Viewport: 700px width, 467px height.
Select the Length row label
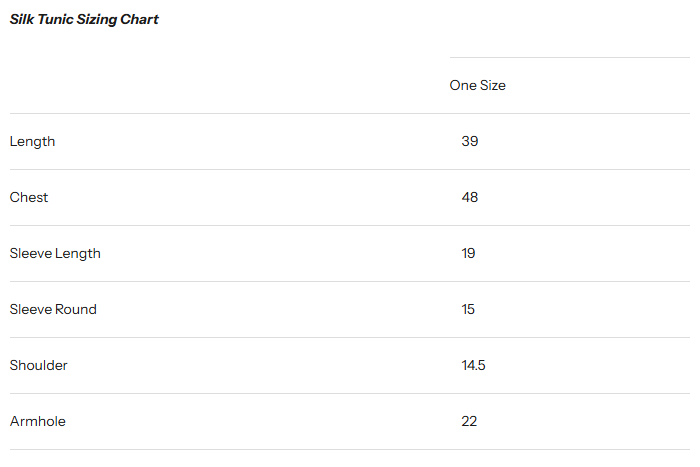coord(33,142)
